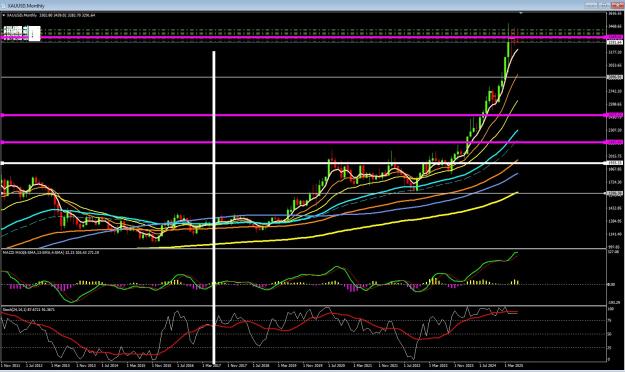Minimize the XAUUSD chart window
Image resolution: width=625 pixels, height=372 pixels.
[591, 5]
